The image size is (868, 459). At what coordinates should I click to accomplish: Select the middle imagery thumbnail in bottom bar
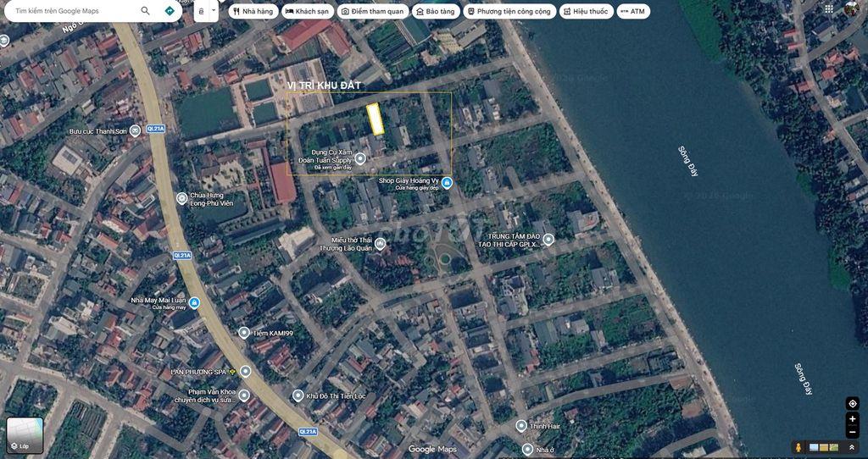click(824, 447)
